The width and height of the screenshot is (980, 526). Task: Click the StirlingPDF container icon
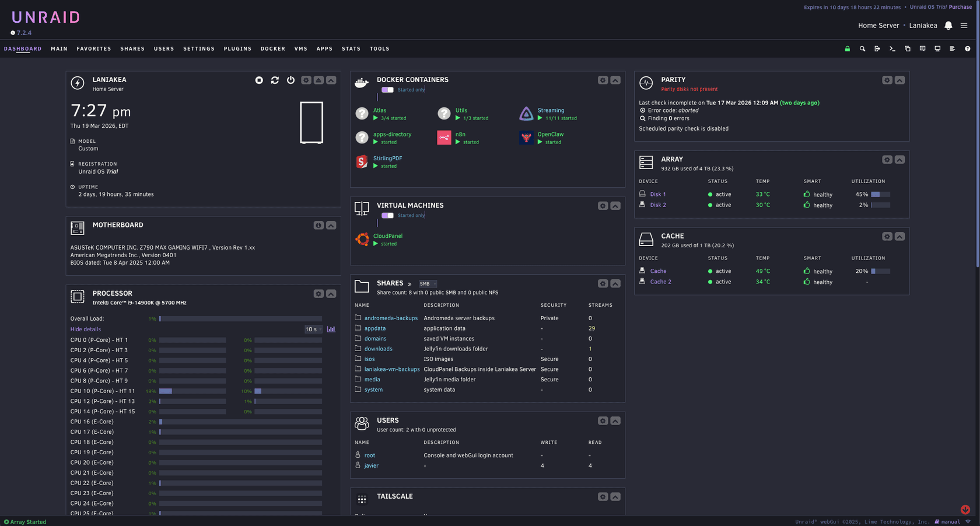coord(362,162)
